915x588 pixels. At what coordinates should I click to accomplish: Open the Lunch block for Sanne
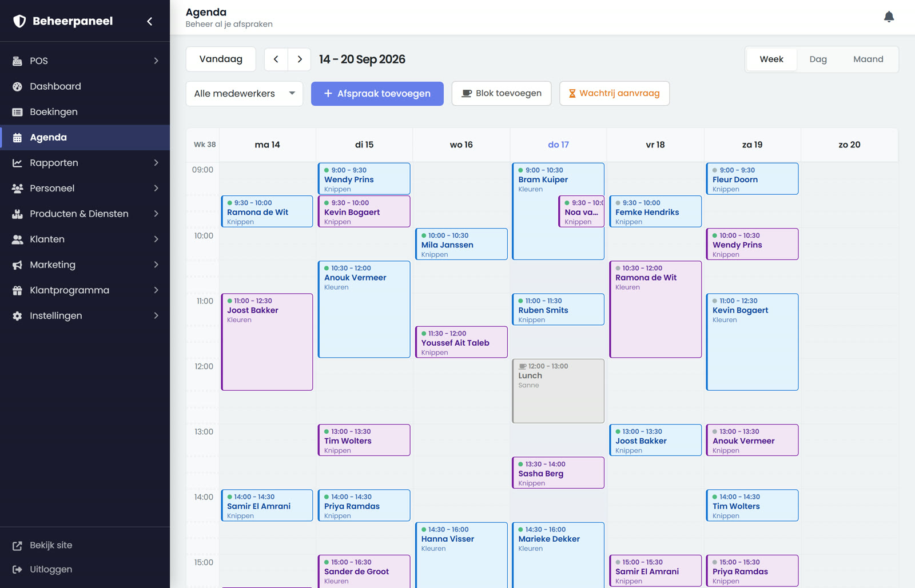click(558, 391)
